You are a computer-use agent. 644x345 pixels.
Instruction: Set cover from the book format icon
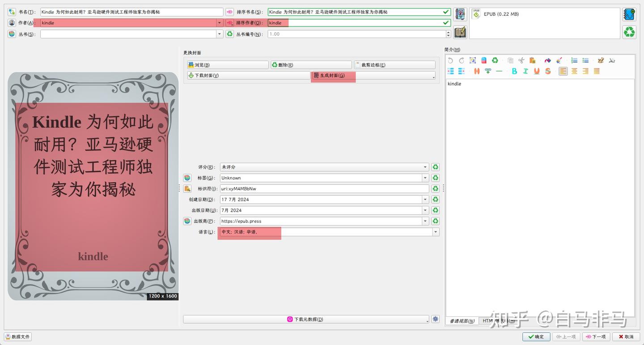pos(460,14)
